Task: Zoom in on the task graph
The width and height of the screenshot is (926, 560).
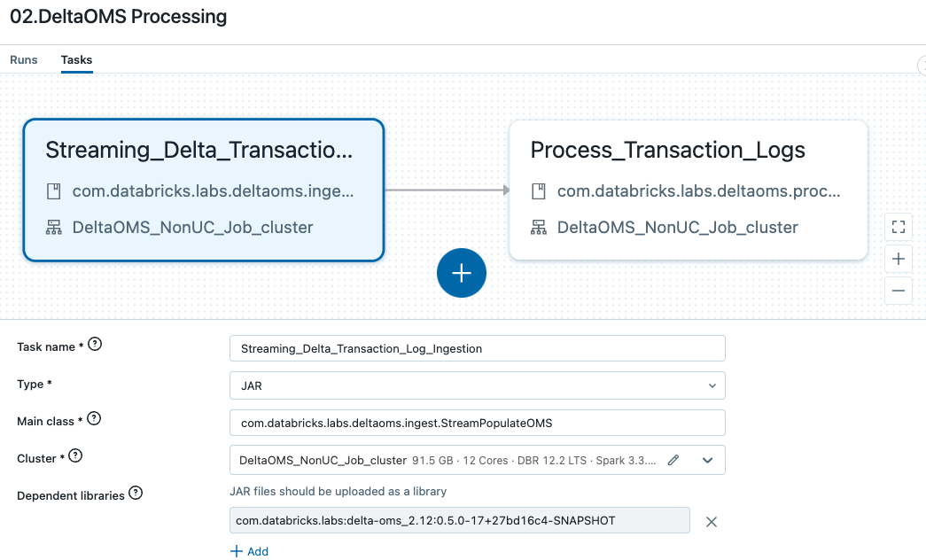Action: pyautogui.click(x=899, y=259)
